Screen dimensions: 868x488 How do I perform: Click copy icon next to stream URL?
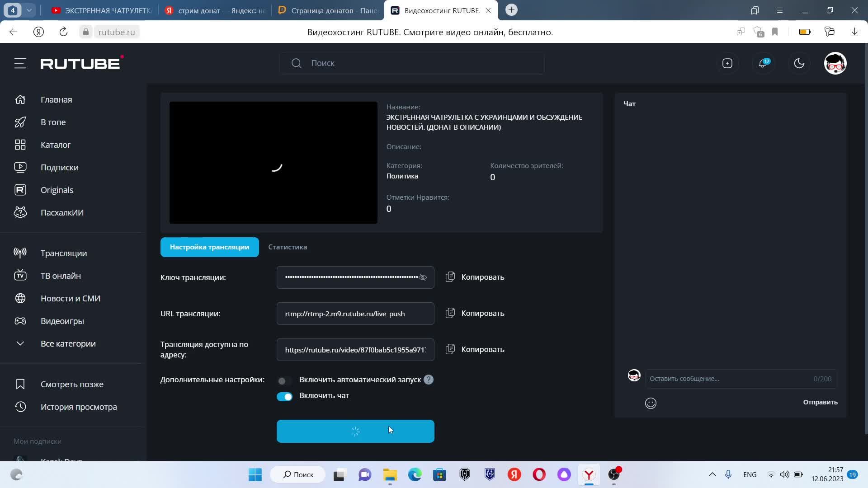tap(450, 313)
